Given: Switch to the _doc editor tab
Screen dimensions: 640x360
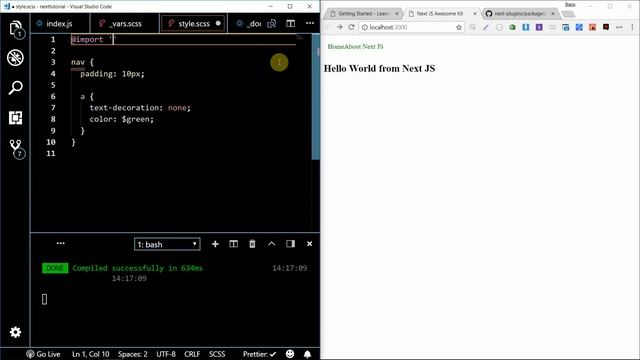Looking at the screenshot, I should tap(249, 24).
